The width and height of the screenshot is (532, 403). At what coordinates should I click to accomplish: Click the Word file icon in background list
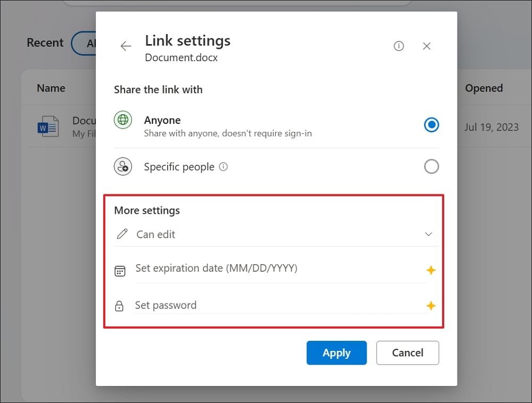tap(48, 127)
